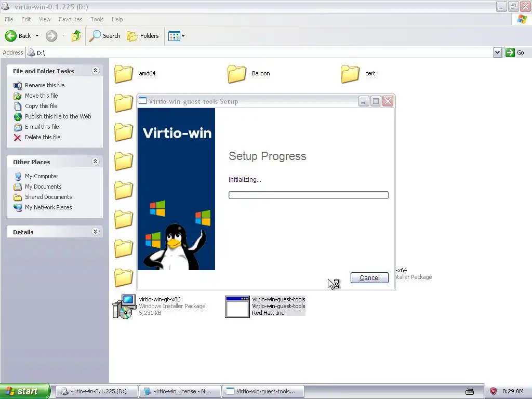Viewport: 532px width, 399px height.
Task: Click the Back arrow icon in Explorer
Action: 10,36
